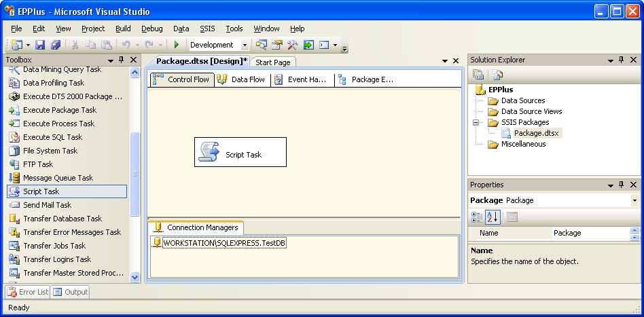Open the Tools menu
Image resolution: width=644 pixels, height=317 pixels.
234,29
